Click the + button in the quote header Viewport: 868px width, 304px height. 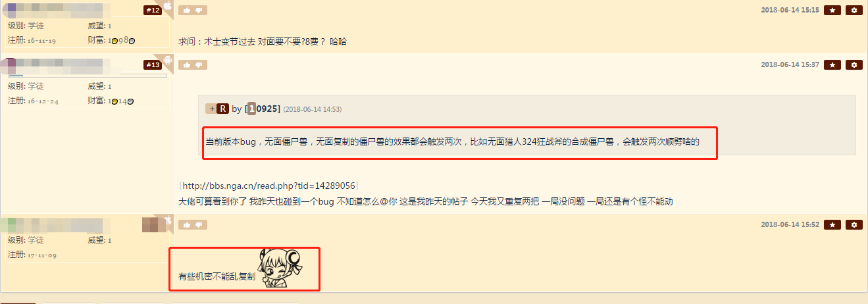211,109
